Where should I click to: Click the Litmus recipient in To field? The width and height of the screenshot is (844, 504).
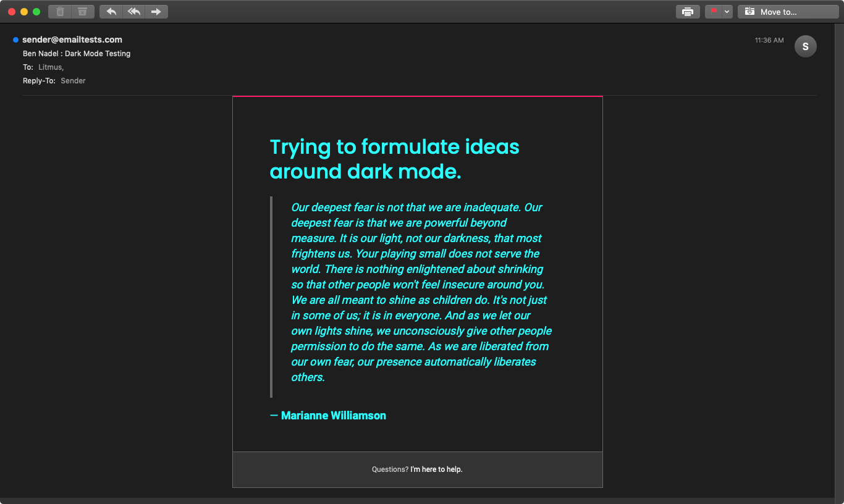51,67
